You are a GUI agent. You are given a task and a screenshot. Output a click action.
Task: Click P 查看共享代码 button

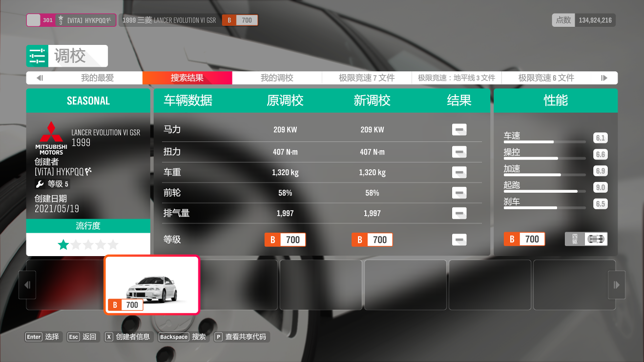(x=241, y=337)
